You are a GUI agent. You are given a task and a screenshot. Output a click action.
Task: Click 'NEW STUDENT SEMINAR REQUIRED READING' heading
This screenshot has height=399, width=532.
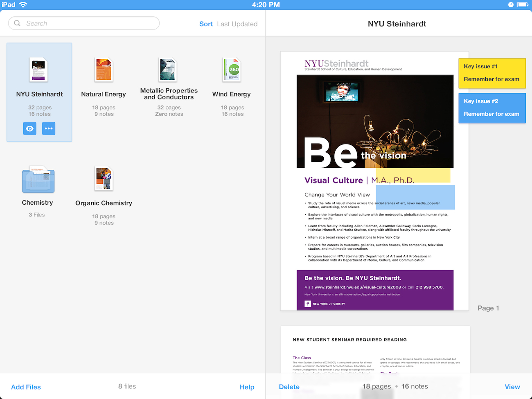[350, 340]
